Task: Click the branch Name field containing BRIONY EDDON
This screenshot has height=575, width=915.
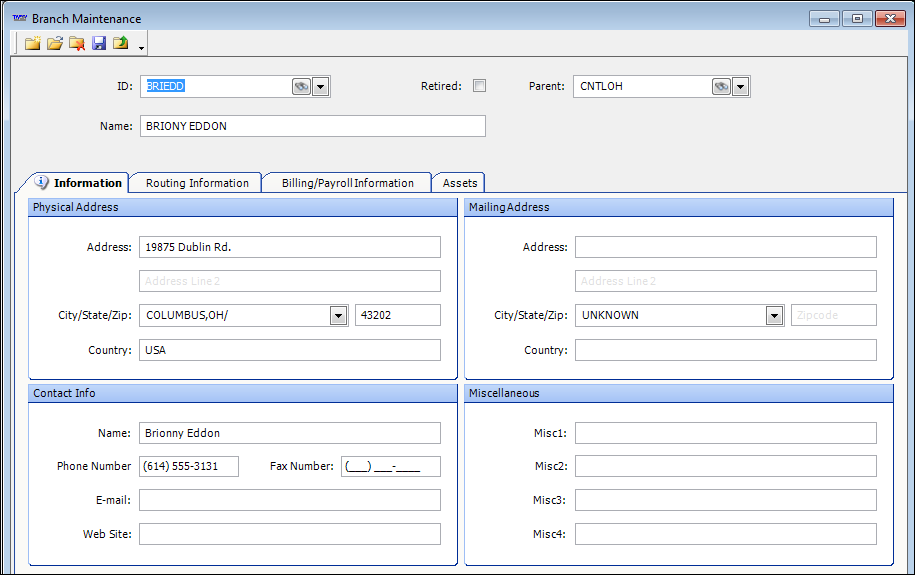Action: [x=312, y=126]
